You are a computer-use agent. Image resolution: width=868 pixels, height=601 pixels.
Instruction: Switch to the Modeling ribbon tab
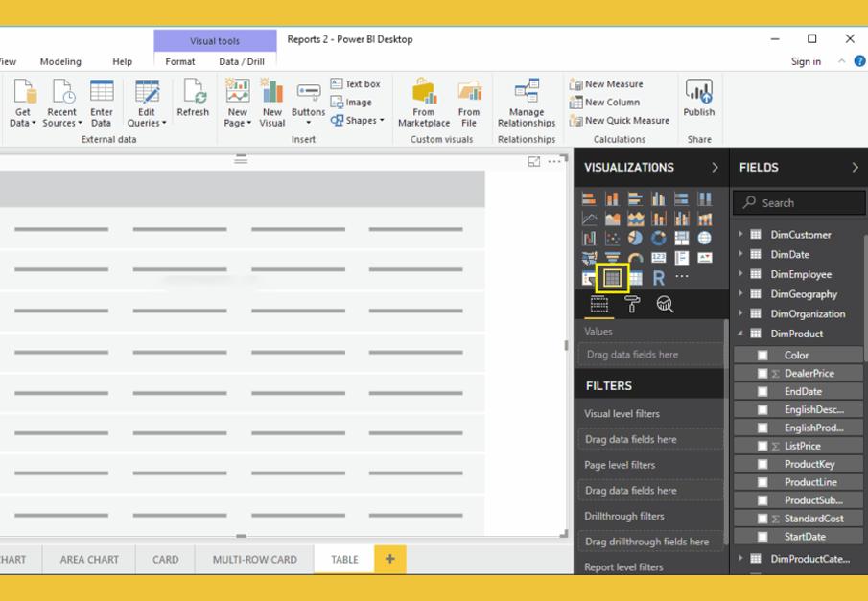60,62
